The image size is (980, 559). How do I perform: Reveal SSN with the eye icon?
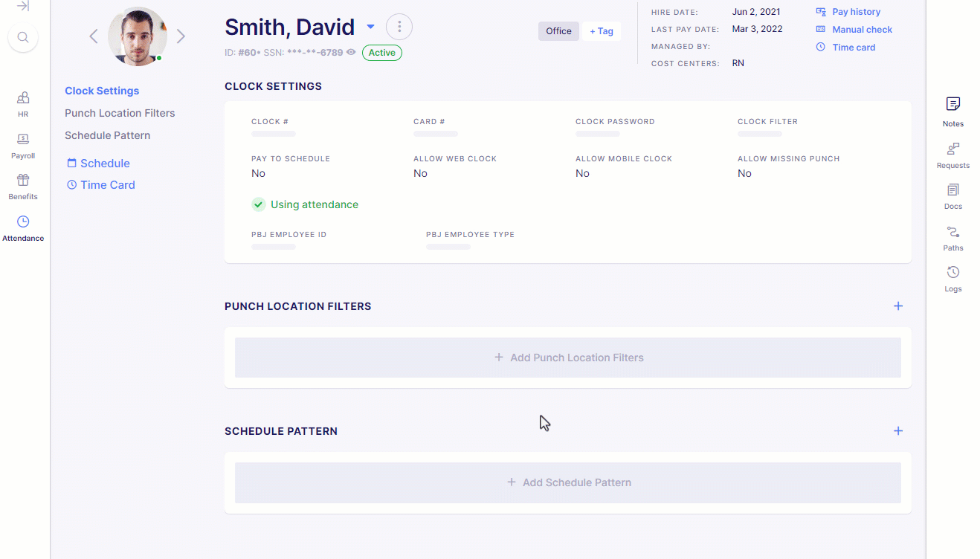[x=351, y=53]
